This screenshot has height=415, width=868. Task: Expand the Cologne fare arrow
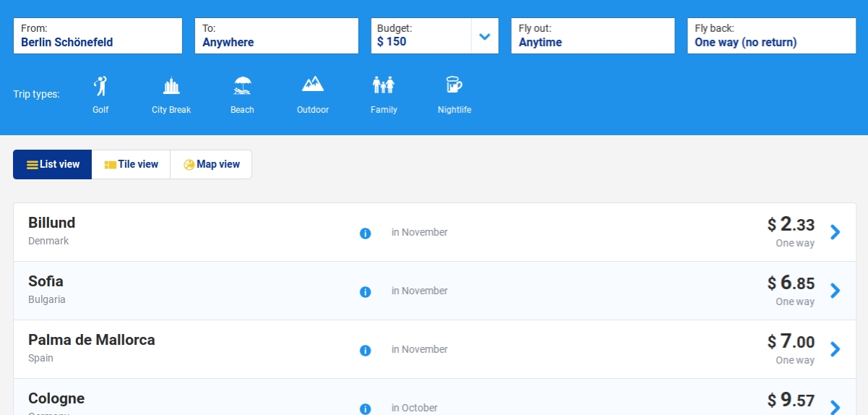coord(835,407)
